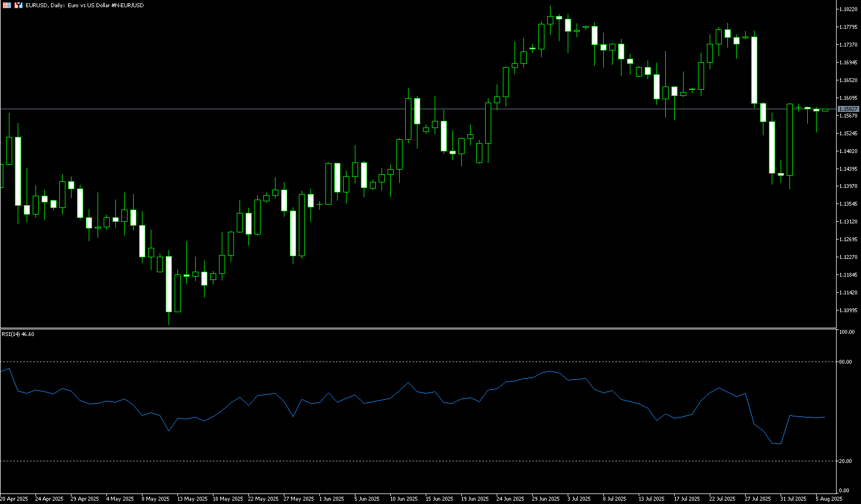861x504 pixels.
Task: Click the 8 May 2025 date label
Action: (156, 499)
